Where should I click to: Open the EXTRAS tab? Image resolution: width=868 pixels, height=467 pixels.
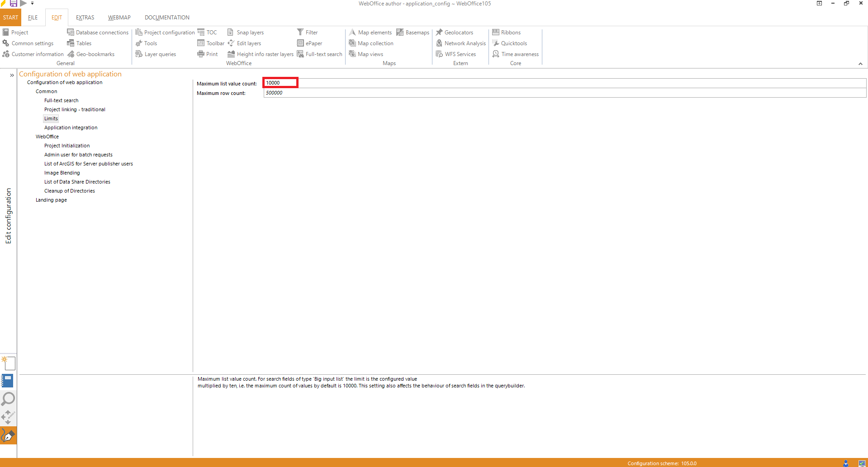click(x=85, y=17)
